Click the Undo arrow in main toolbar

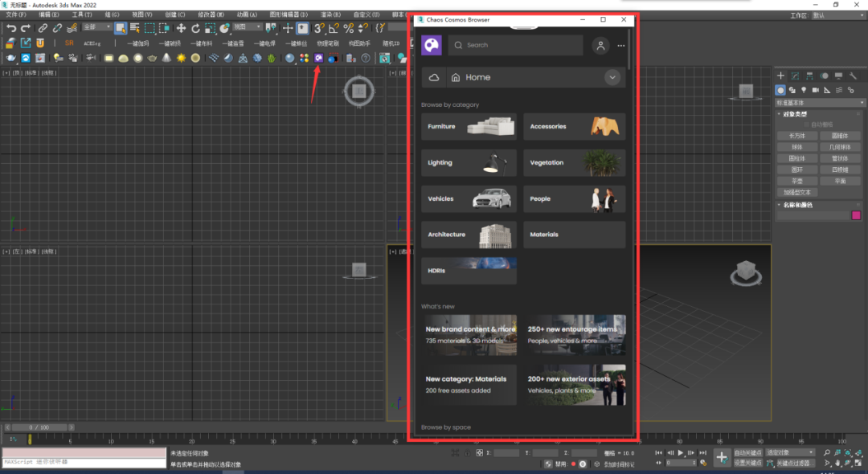(x=10, y=28)
